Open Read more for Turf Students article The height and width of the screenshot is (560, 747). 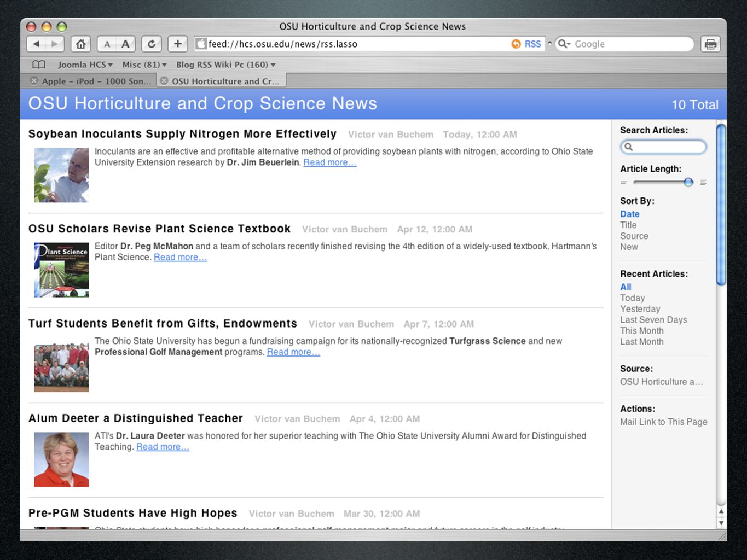(293, 352)
